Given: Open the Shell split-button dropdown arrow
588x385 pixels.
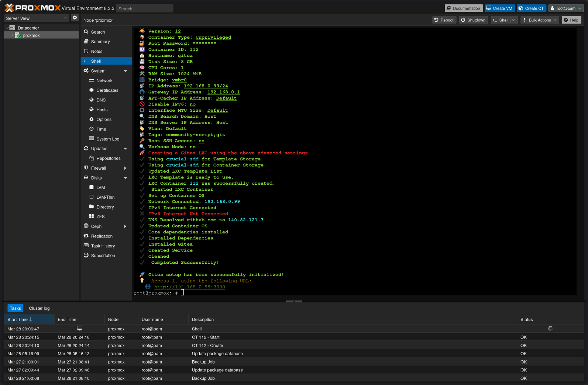Looking at the screenshot, I should point(513,20).
